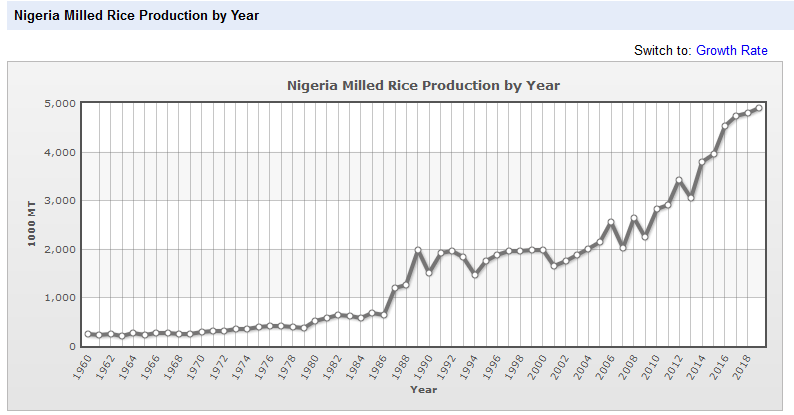Click the 'Year' x-axis title

pyautogui.click(x=423, y=389)
